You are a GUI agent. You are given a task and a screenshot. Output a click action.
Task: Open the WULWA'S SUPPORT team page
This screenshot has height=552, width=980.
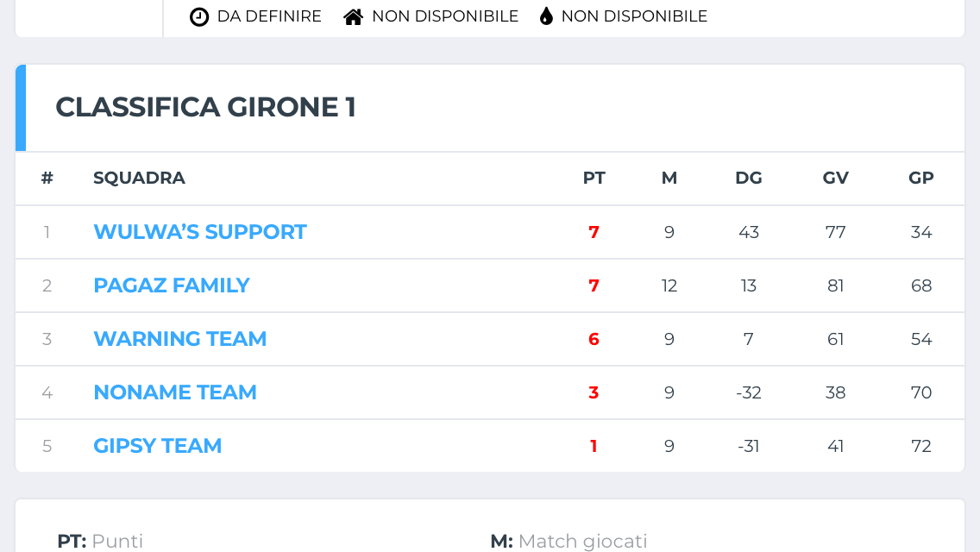coord(200,232)
